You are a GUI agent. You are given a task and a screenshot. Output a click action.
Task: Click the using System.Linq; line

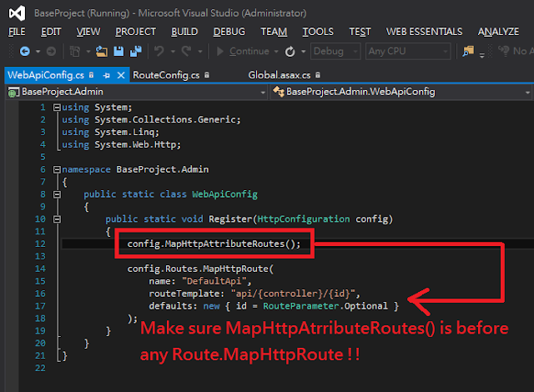pyautogui.click(x=110, y=133)
